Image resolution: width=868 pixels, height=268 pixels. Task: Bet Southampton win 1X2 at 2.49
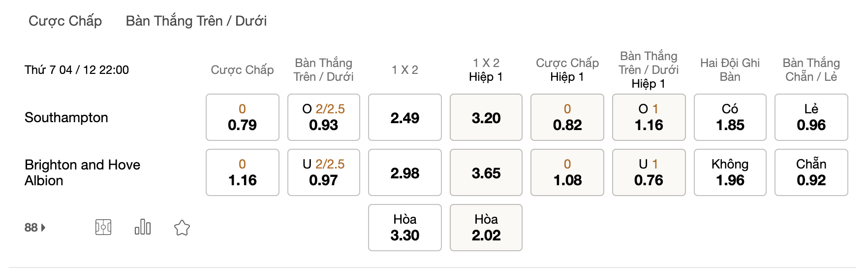(405, 117)
